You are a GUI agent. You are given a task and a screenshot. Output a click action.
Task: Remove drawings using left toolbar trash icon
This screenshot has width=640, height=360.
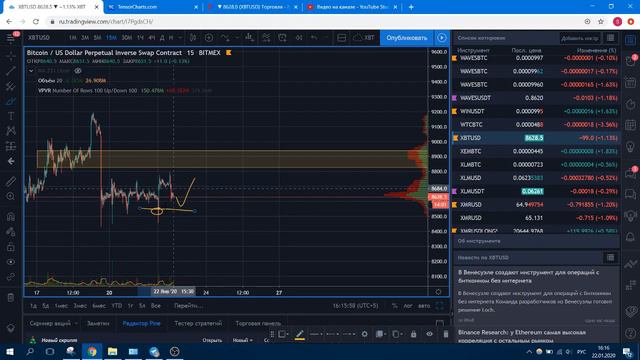tap(11, 297)
